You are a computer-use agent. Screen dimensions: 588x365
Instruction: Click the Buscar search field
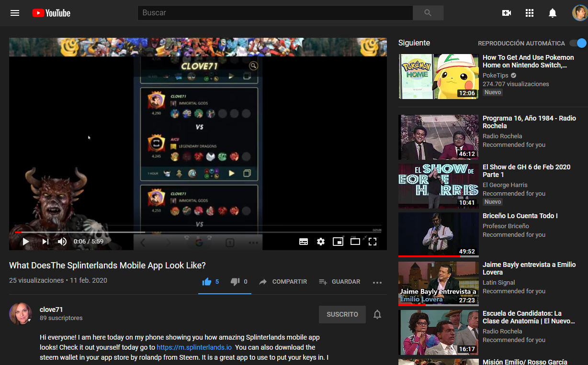click(275, 13)
